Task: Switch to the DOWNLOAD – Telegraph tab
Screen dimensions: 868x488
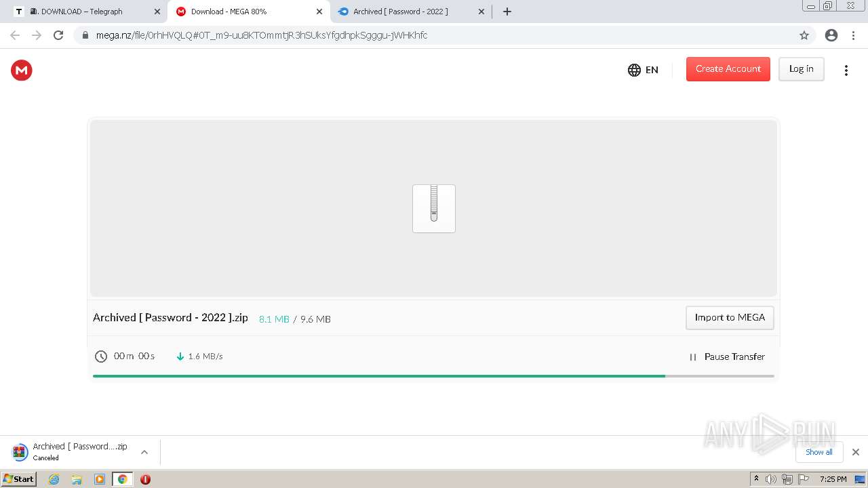Action: coord(88,12)
